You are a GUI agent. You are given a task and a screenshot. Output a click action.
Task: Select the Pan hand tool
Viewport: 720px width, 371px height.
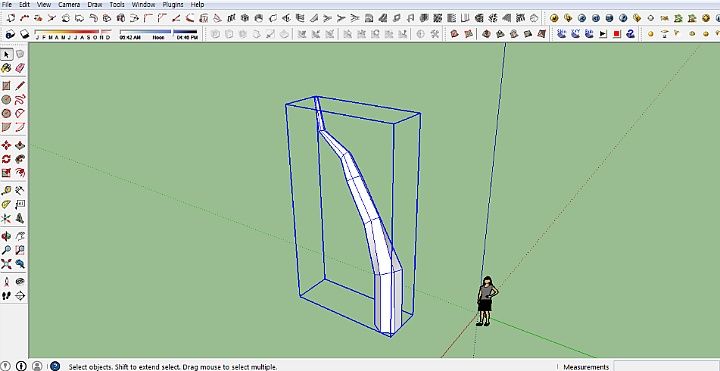tap(20, 236)
